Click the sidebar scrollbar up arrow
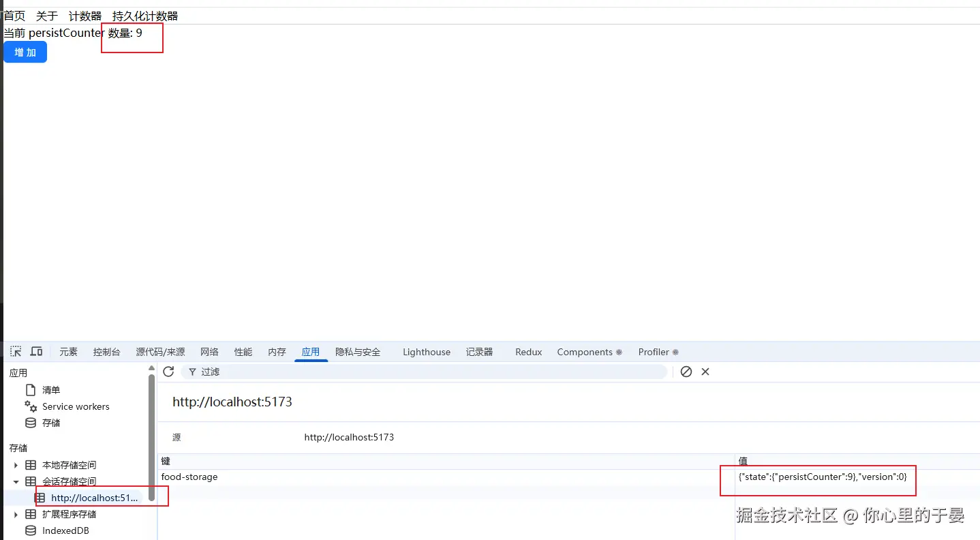The height and width of the screenshot is (540, 980). point(151,368)
